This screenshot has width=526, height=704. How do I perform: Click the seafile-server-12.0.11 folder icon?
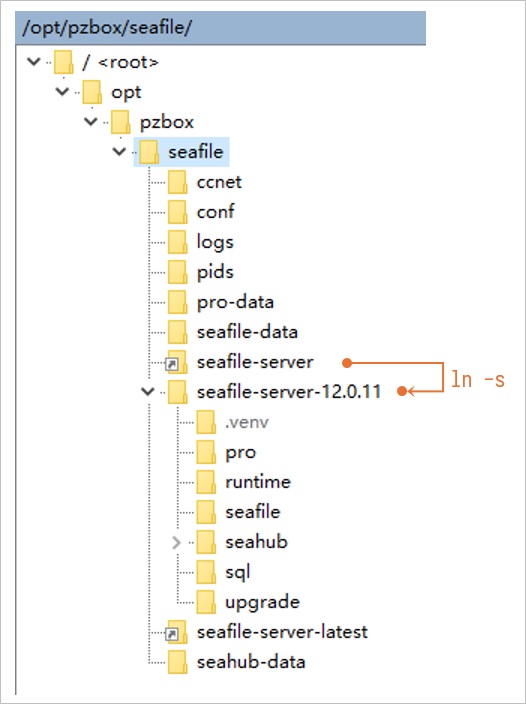pyautogui.click(x=177, y=392)
